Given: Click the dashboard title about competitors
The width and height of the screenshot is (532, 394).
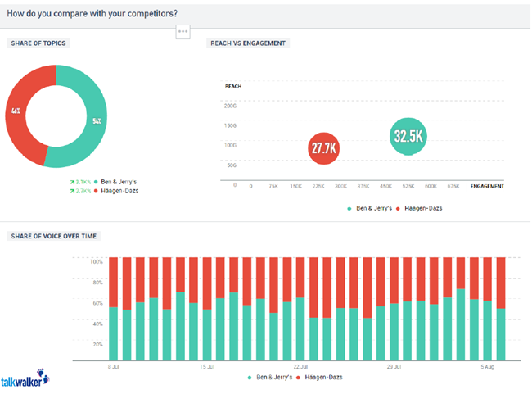Looking at the screenshot, I should click(x=92, y=12).
